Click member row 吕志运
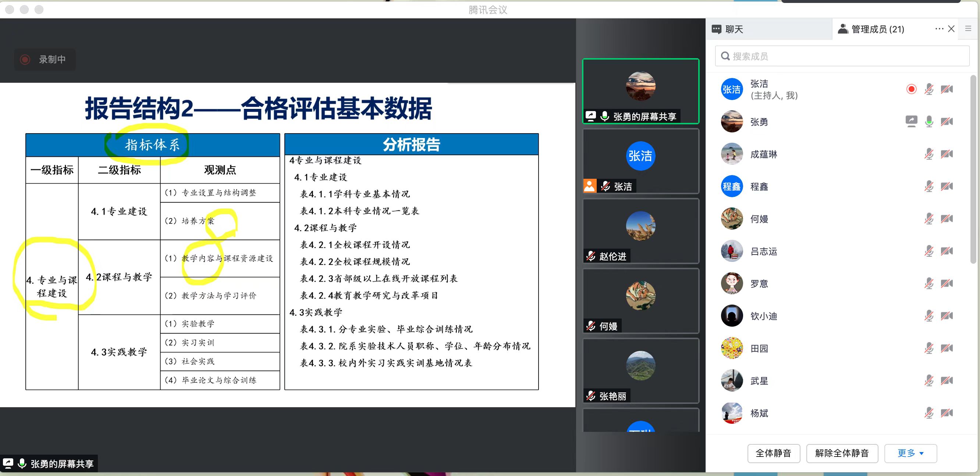980x476 pixels. (x=837, y=251)
